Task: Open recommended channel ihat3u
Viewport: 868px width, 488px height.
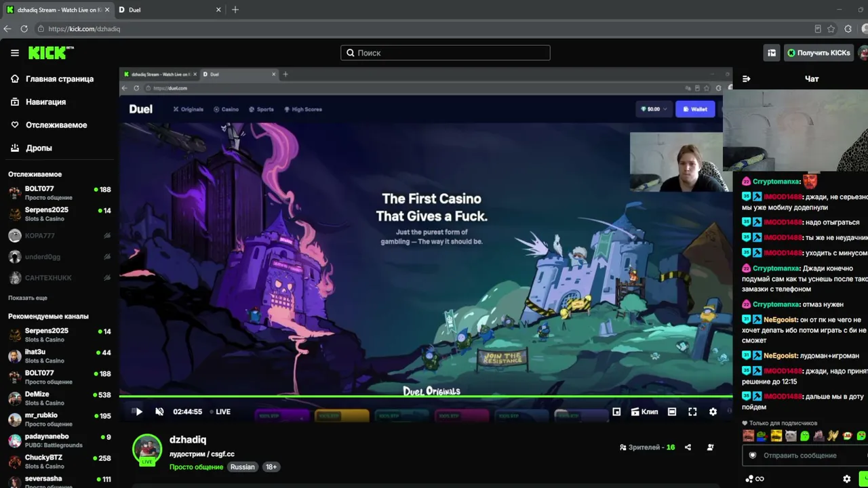Action: coord(59,356)
